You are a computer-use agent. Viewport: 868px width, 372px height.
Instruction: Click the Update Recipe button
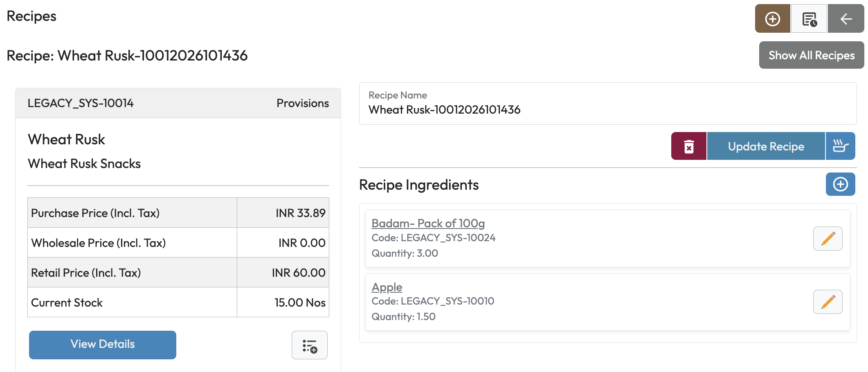point(766,146)
